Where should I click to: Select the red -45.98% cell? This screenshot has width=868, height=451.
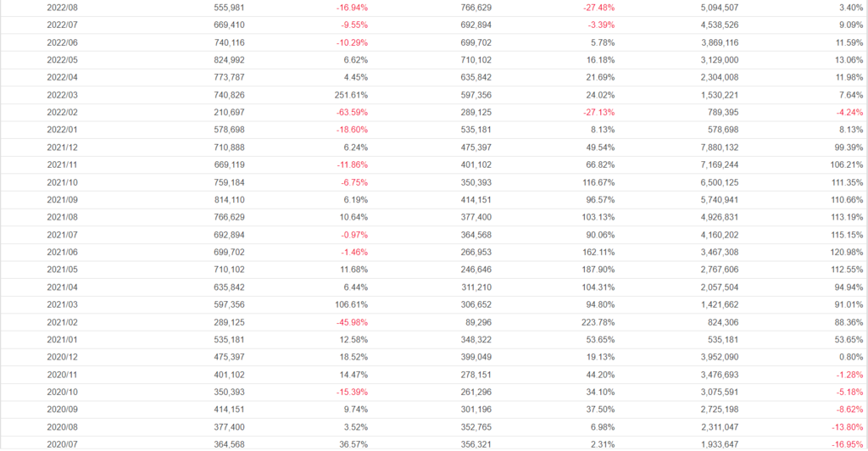[x=350, y=321]
